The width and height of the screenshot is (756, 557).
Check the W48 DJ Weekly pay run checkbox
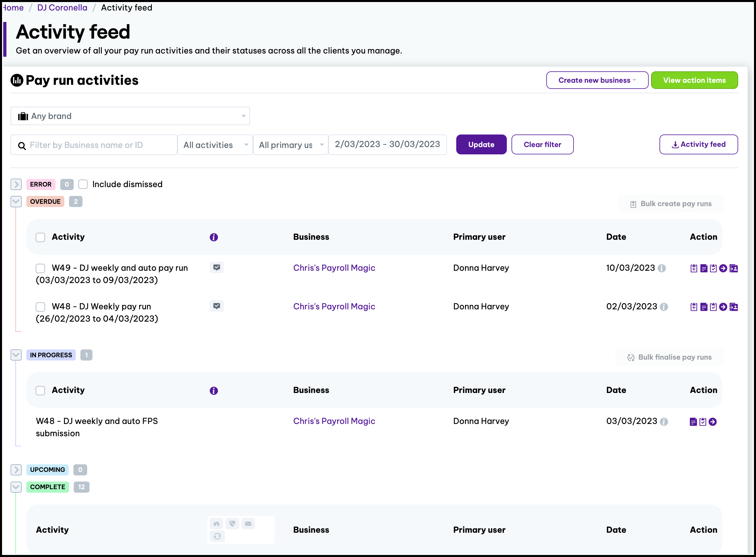tap(40, 307)
